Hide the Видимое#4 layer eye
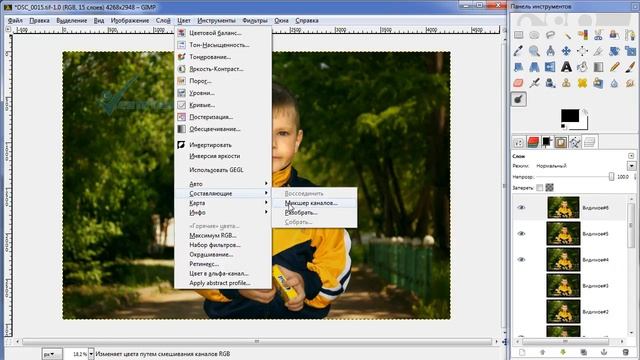 tap(521, 260)
